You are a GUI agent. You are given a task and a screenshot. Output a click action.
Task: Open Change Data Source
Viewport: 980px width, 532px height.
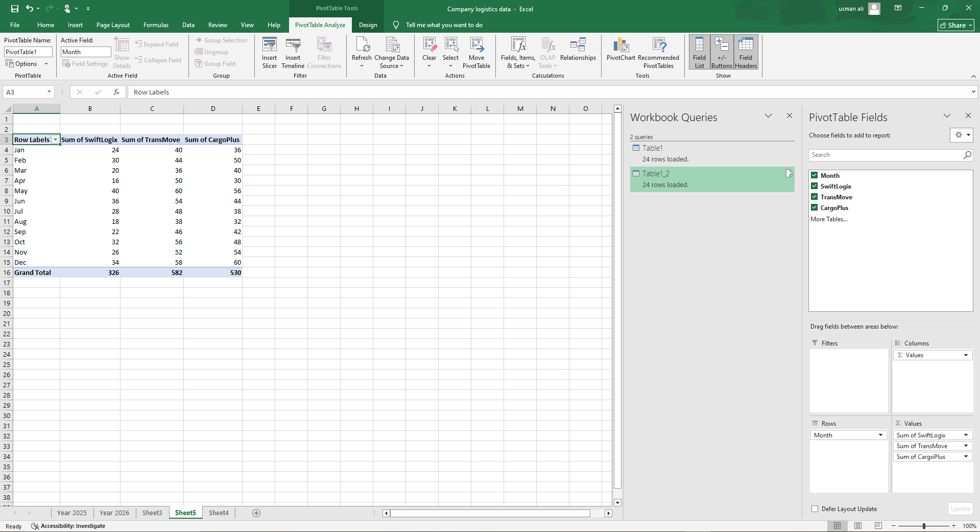(x=392, y=53)
